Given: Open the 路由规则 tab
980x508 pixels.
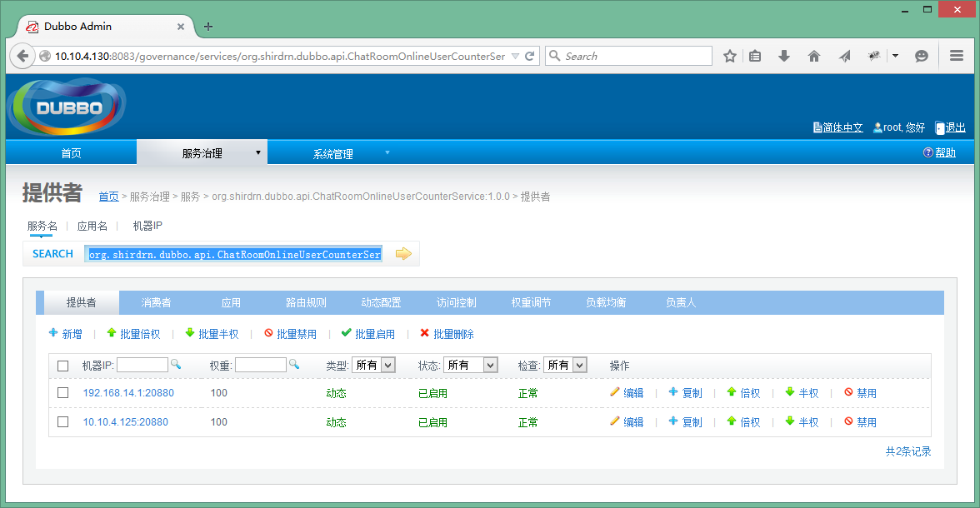Looking at the screenshot, I should coord(306,302).
